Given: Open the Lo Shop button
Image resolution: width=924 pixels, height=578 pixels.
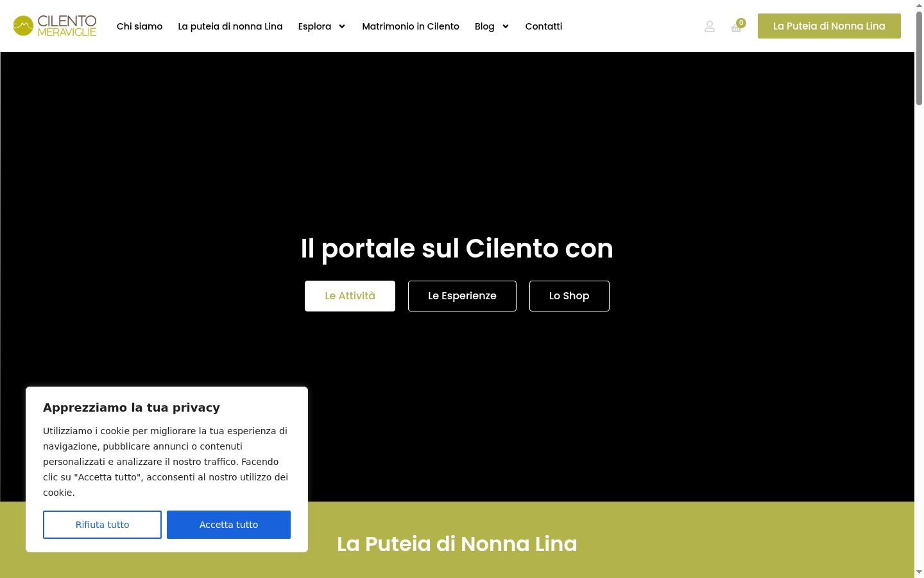Looking at the screenshot, I should click(x=569, y=296).
